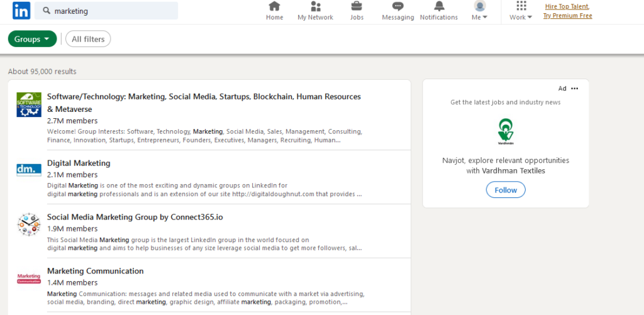
Task: Expand the Me dropdown arrow
Action: [x=485, y=17]
